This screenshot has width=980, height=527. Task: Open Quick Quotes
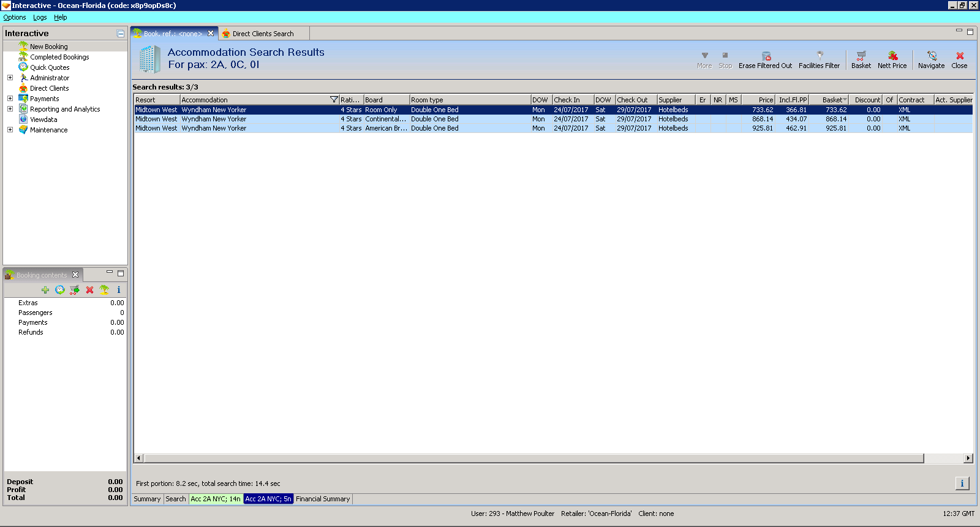(x=50, y=67)
